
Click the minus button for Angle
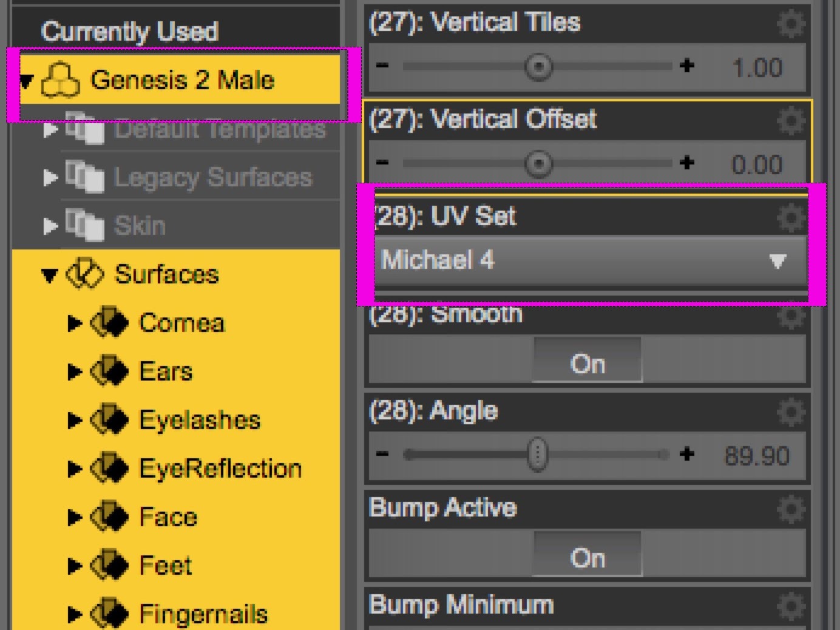click(x=382, y=454)
